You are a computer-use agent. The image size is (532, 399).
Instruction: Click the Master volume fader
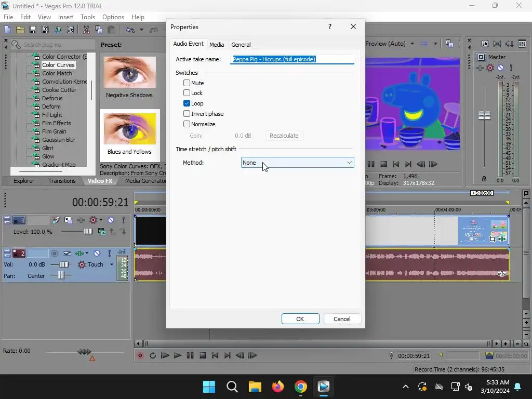coord(484,116)
